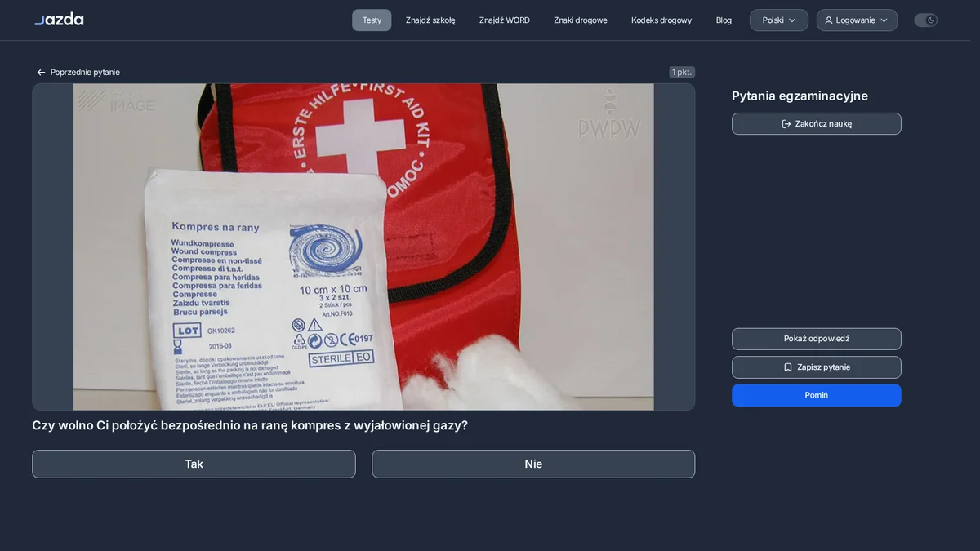Viewport: 980px width, 551px height.
Task: Click the user icon in Logowanie
Action: coord(829,20)
